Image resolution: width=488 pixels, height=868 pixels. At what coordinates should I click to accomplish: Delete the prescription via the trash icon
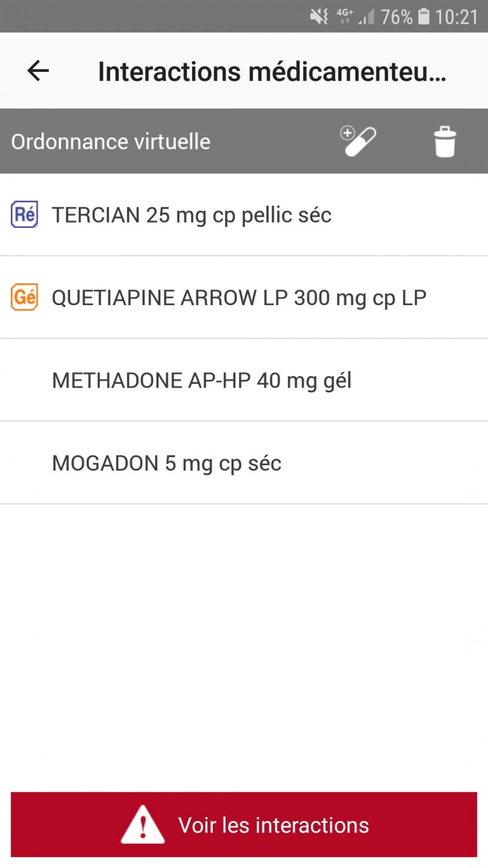[x=445, y=142]
